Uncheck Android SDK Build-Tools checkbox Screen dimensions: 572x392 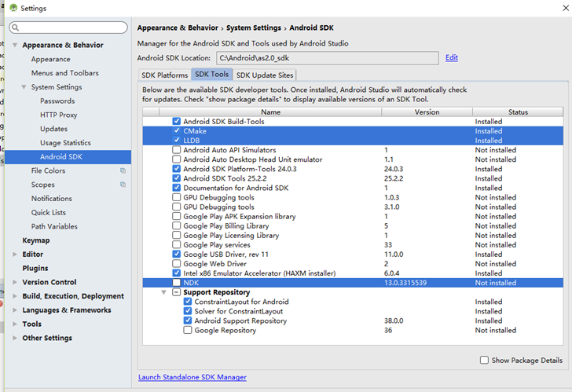click(x=177, y=121)
